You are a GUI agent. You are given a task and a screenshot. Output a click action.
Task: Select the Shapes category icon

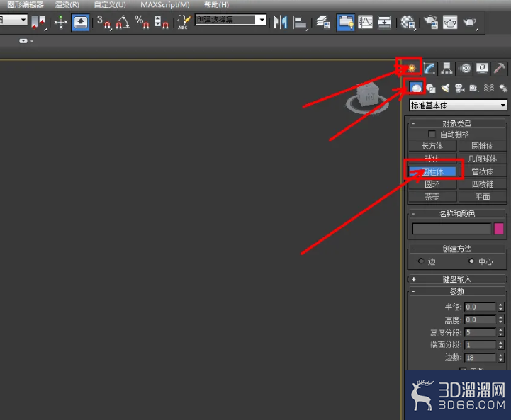[431, 89]
